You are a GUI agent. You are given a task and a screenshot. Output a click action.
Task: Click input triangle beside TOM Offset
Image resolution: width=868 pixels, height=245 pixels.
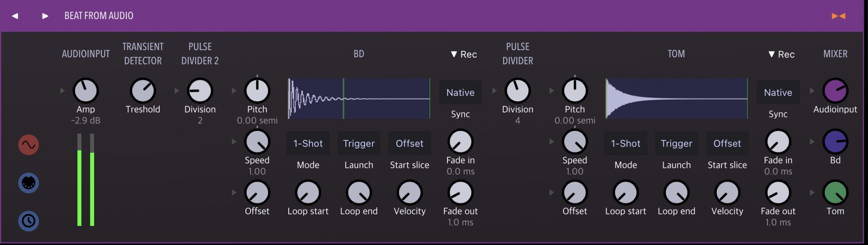551,193
